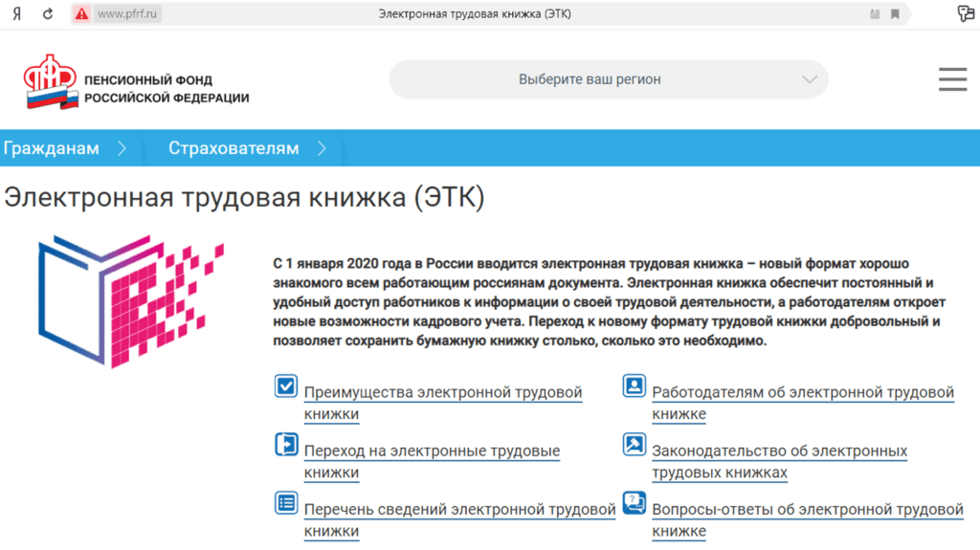This screenshot has height=550, width=980.
Task: Click the red security warning triangle icon
Action: point(82,13)
